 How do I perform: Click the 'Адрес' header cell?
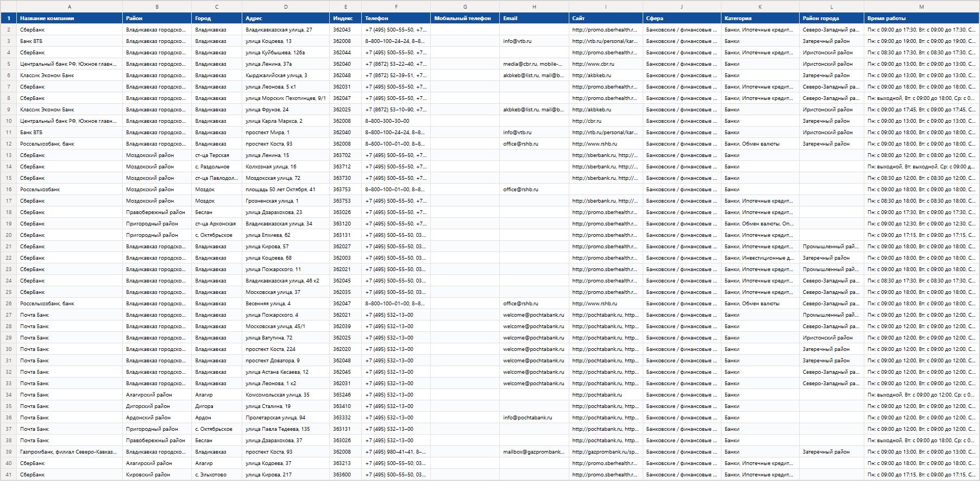[286, 18]
